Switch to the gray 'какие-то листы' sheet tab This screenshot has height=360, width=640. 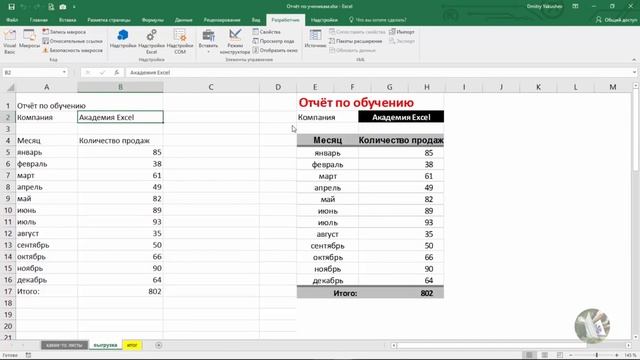pos(64,345)
